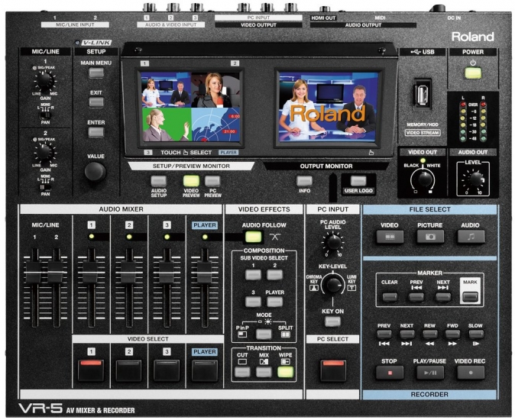Screen dimensions: 515x420
Task: Show INFO on the output monitor
Action: pyautogui.click(x=304, y=181)
